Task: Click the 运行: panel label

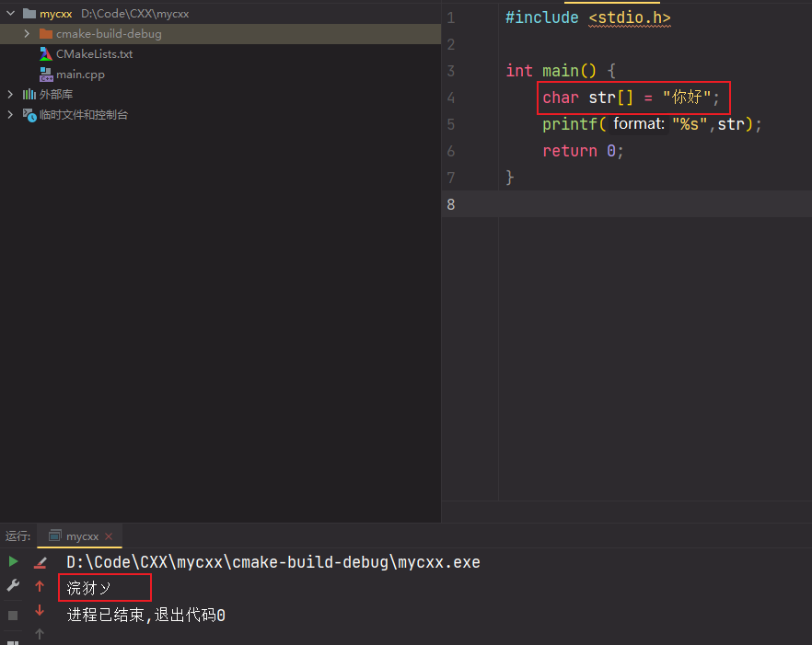Action: tap(18, 536)
